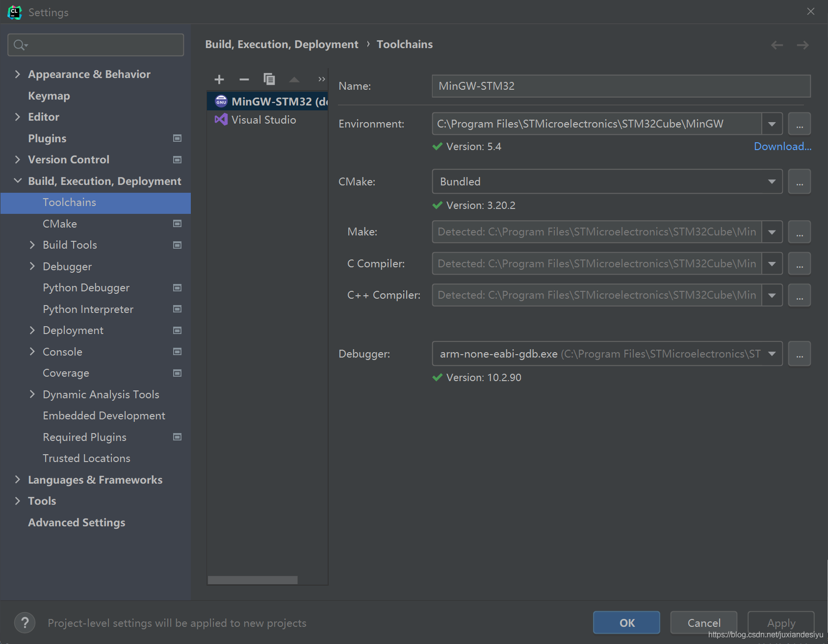The width and height of the screenshot is (828, 644).
Task: Move toolchain up with arrow icon
Action: pos(294,79)
